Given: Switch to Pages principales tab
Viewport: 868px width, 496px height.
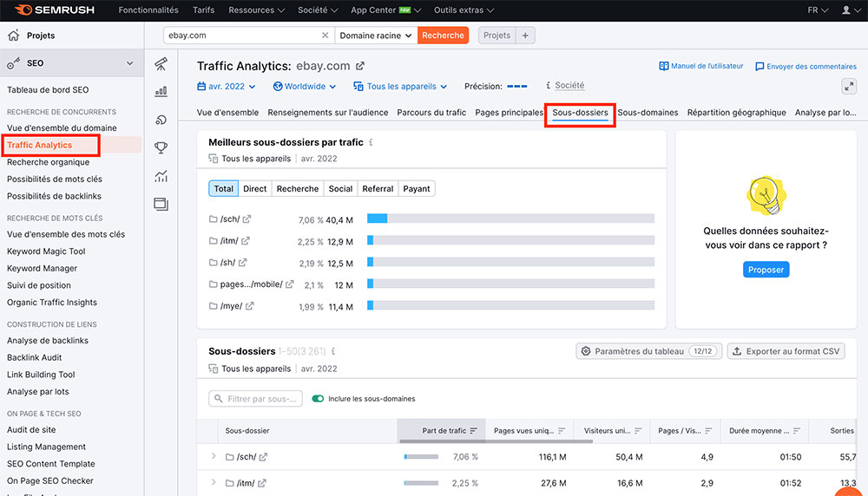Looking at the screenshot, I should pyautogui.click(x=509, y=112).
